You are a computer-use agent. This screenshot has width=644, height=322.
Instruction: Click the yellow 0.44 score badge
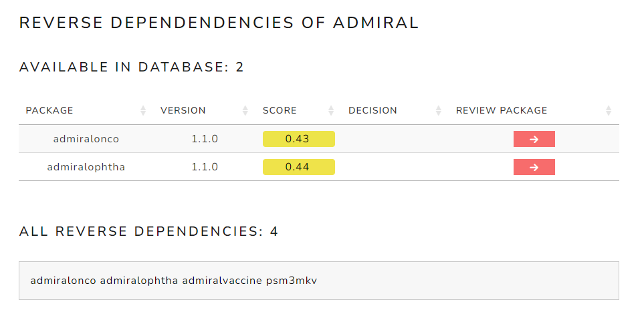298,167
